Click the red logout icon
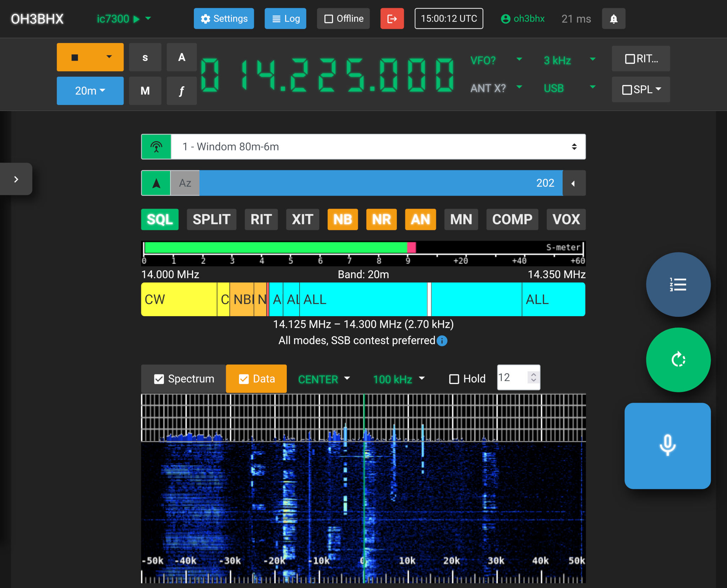727x588 pixels. click(392, 18)
